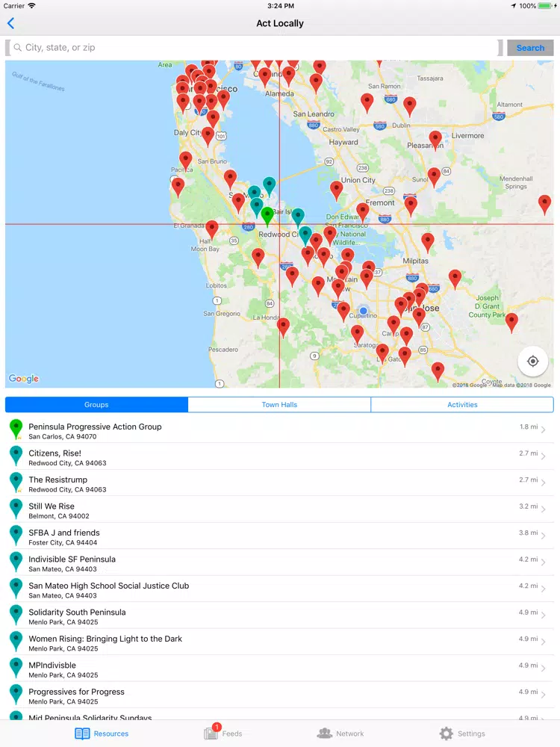Tap the blue current-location dot near Cupertino
560x747 pixels.
point(364,311)
